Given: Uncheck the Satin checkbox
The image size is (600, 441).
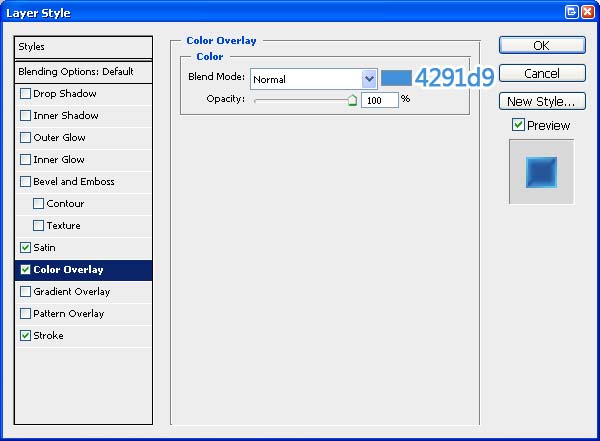Looking at the screenshot, I should [25, 248].
